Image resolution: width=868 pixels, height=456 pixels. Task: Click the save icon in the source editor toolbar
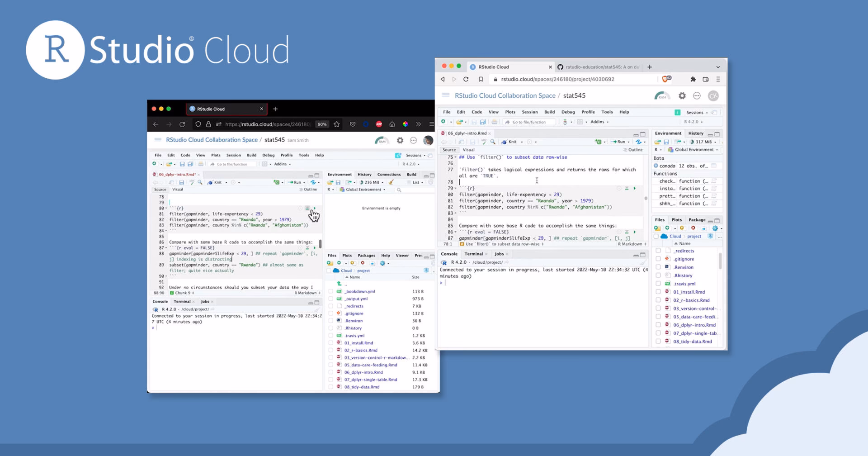473,142
